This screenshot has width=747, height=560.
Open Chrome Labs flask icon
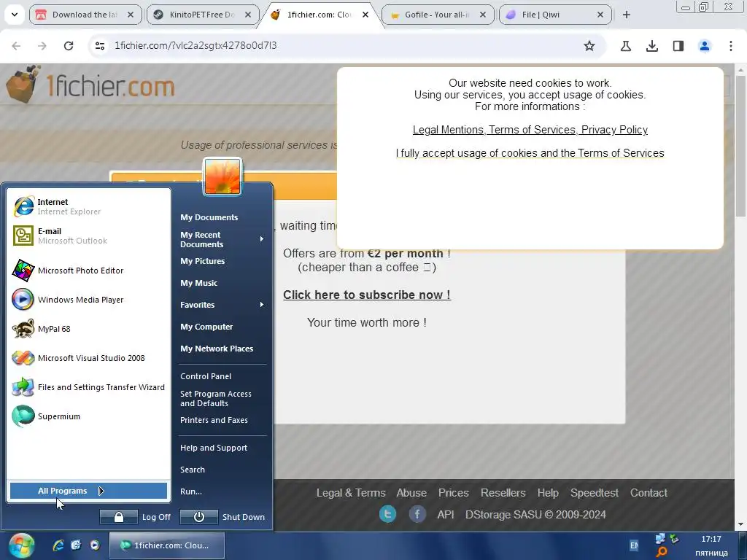625,46
